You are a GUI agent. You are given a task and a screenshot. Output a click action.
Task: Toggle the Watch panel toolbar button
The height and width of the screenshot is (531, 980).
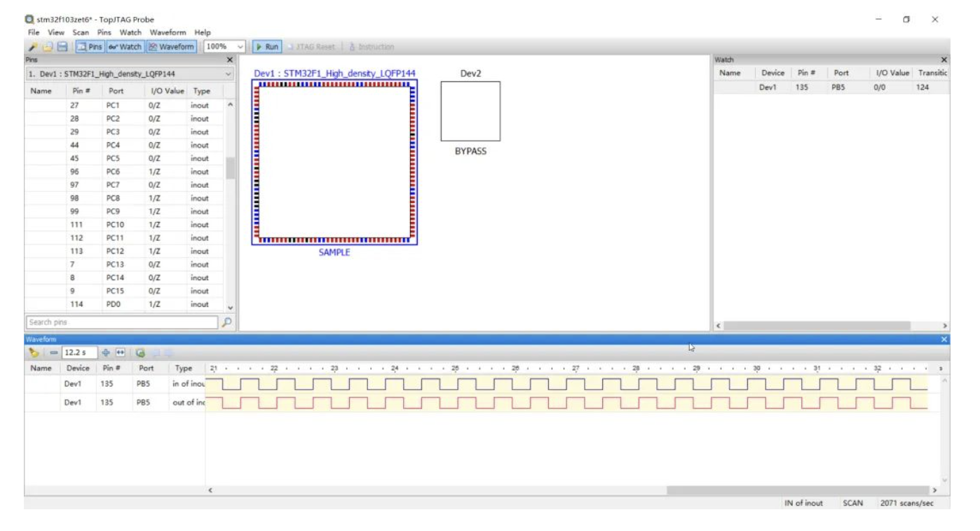pos(125,47)
